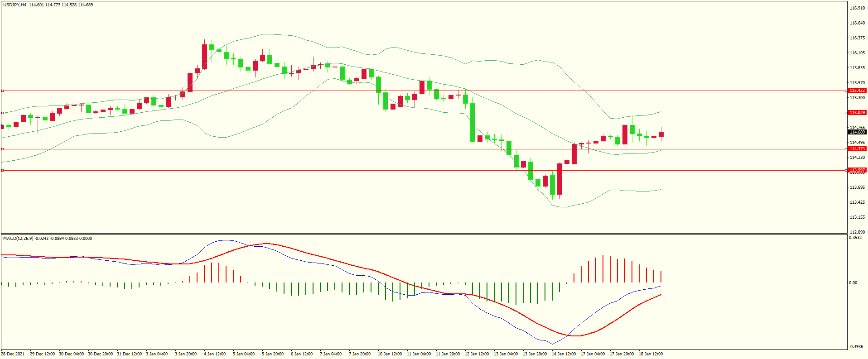Image resolution: width=868 pixels, height=359 pixels.
Task: Click the red 115.422 price level tag
Action: (x=857, y=91)
